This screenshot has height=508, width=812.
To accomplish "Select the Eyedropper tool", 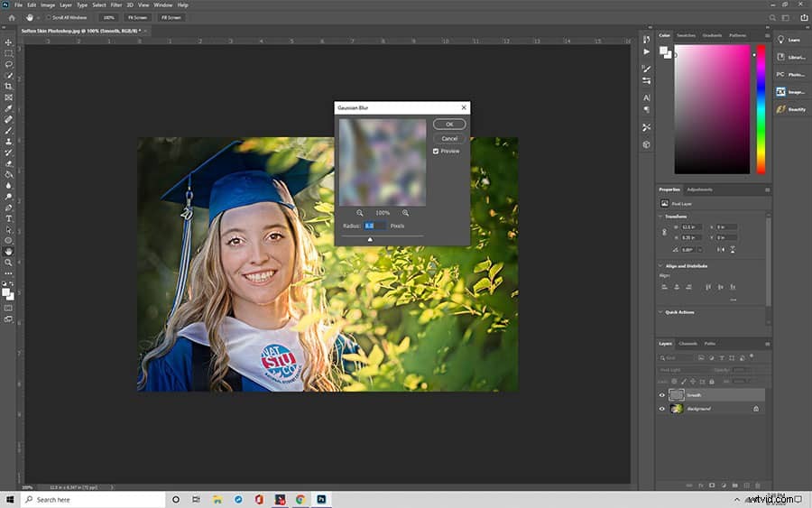I will click(8, 108).
